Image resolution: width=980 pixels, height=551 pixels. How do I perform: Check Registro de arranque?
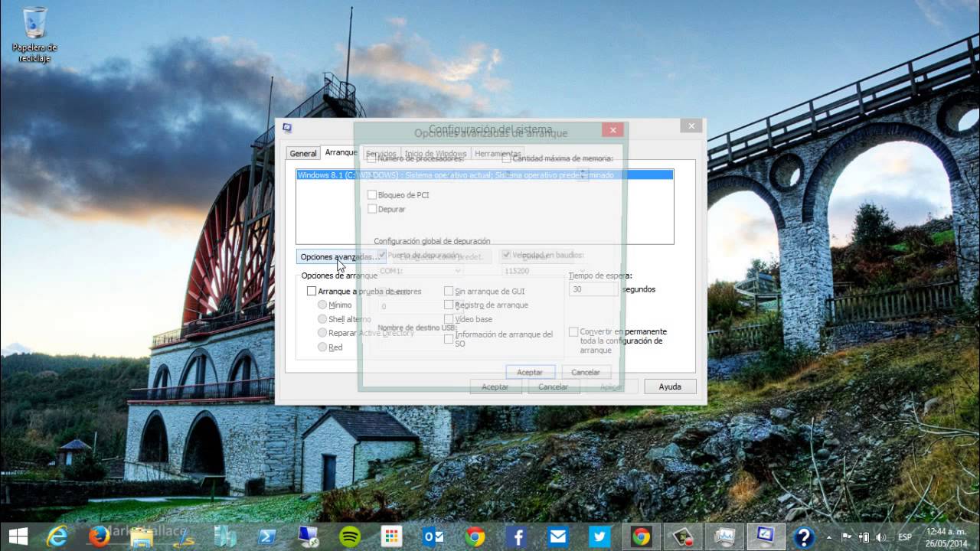click(449, 305)
